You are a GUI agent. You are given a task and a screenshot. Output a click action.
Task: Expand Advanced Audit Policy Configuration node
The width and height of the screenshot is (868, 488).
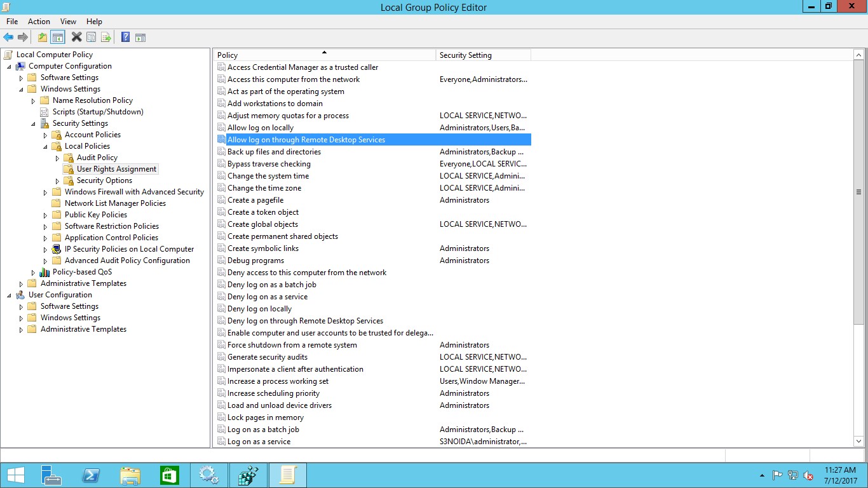(45, 261)
